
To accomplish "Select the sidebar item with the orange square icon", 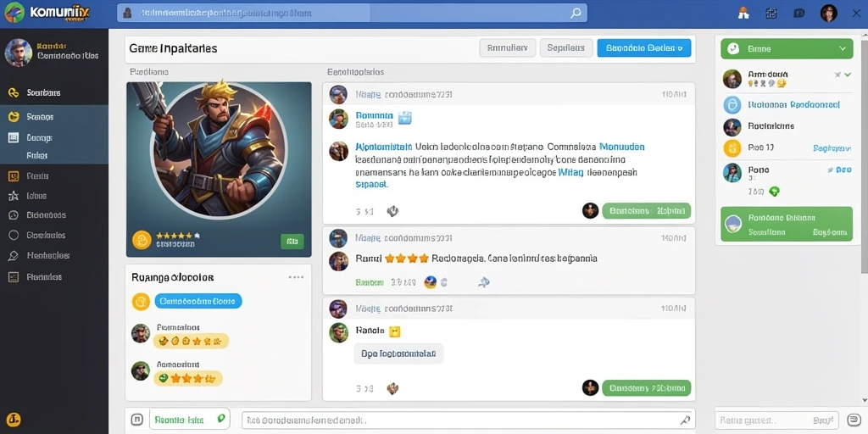I will point(54,176).
